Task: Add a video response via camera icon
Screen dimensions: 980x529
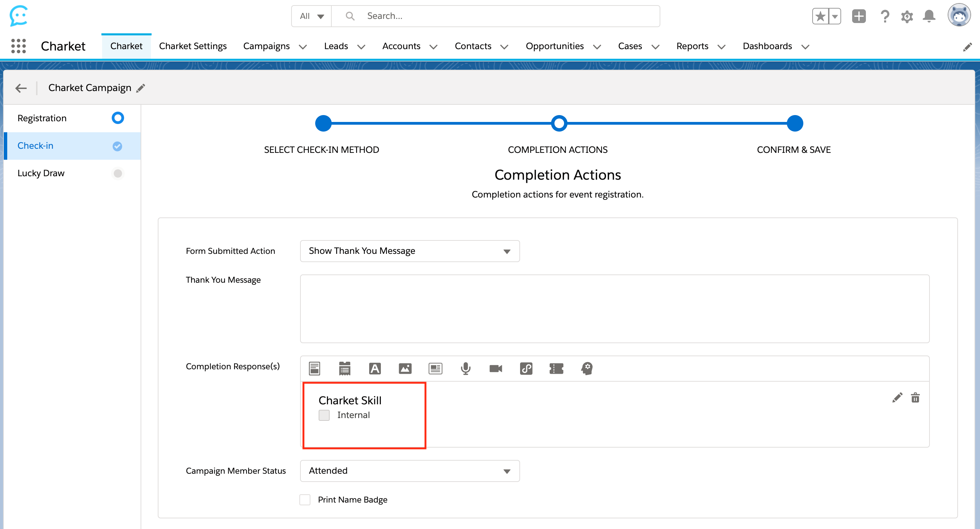Action: (x=495, y=369)
